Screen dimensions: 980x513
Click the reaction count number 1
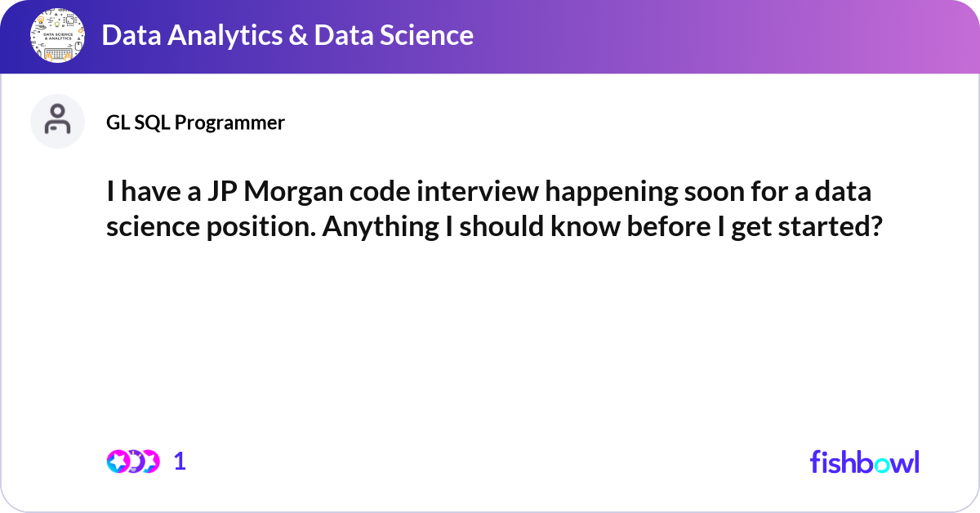[x=180, y=462]
